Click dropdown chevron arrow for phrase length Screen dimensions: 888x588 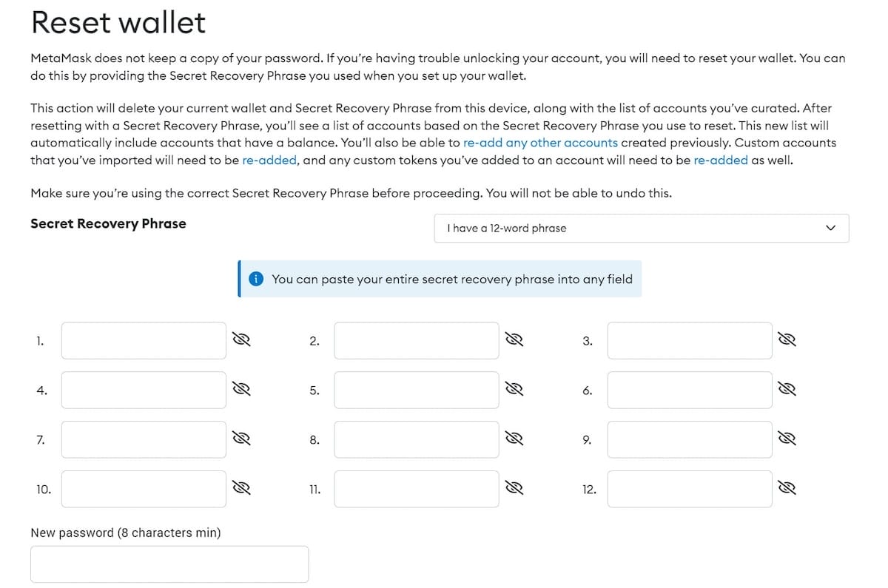pos(830,228)
